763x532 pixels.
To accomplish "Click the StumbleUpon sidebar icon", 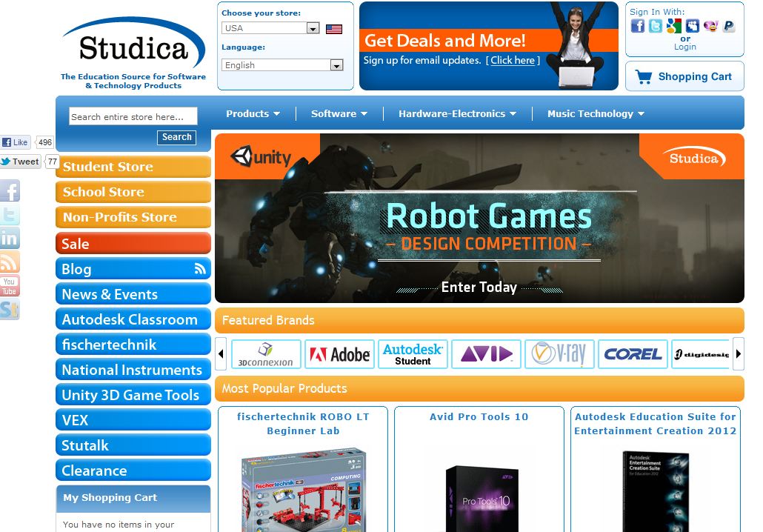I will (x=10, y=309).
